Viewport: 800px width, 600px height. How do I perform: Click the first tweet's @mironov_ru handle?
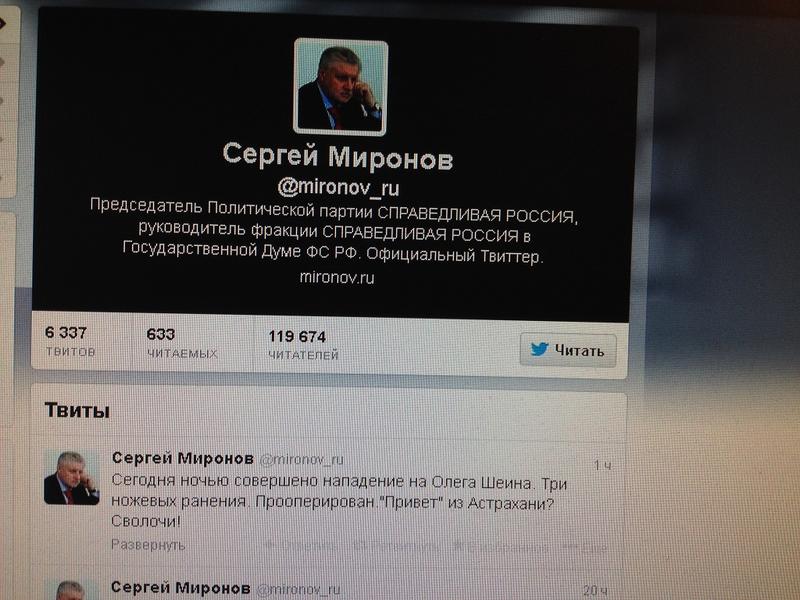[302, 460]
